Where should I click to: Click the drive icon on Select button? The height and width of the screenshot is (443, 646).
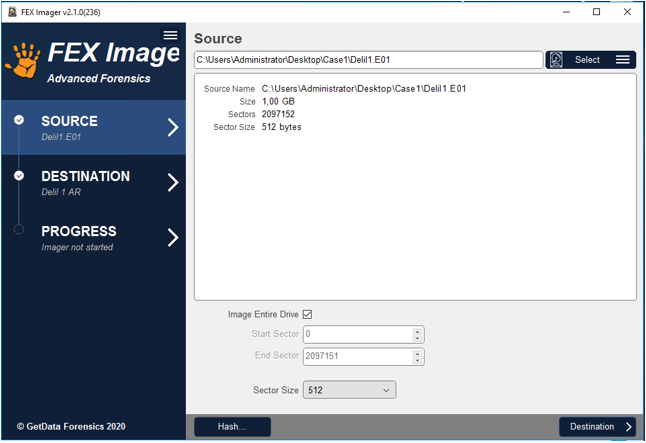[x=557, y=60]
